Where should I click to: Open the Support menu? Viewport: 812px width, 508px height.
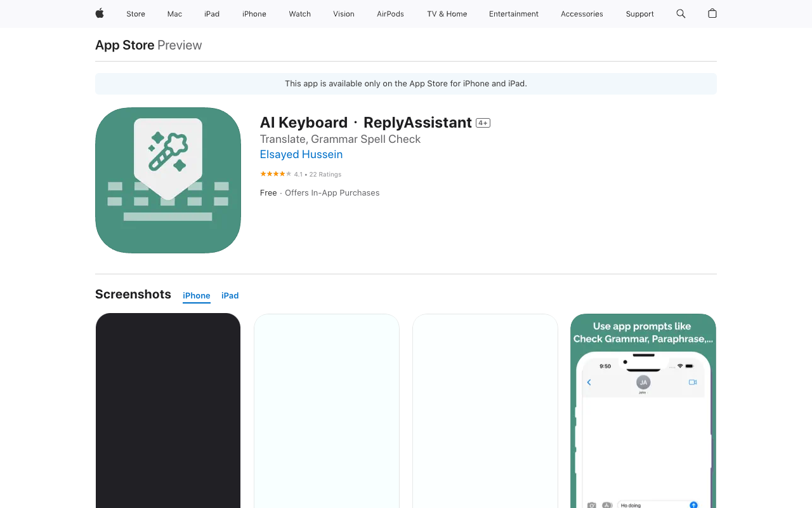pos(639,14)
